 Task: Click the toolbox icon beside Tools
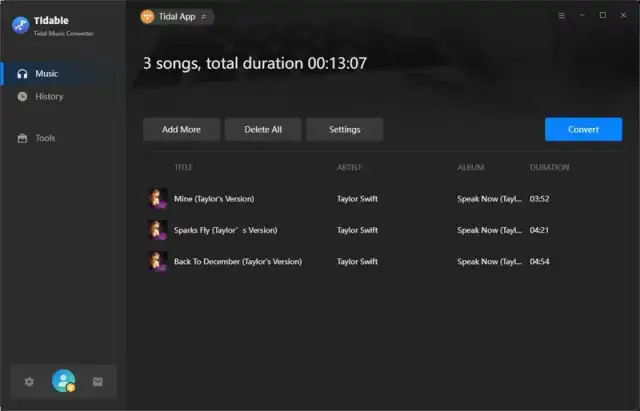click(22, 138)
